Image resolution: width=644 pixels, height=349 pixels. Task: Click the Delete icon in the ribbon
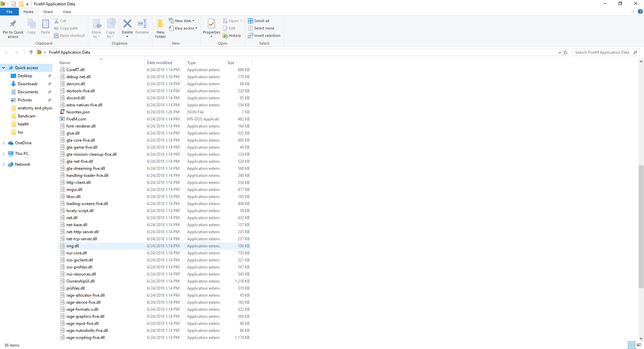pyautogui.click(x=127, y=24)
